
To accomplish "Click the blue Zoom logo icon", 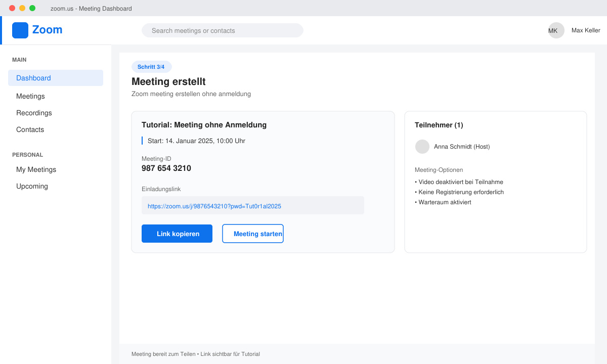I will [20, 30].
